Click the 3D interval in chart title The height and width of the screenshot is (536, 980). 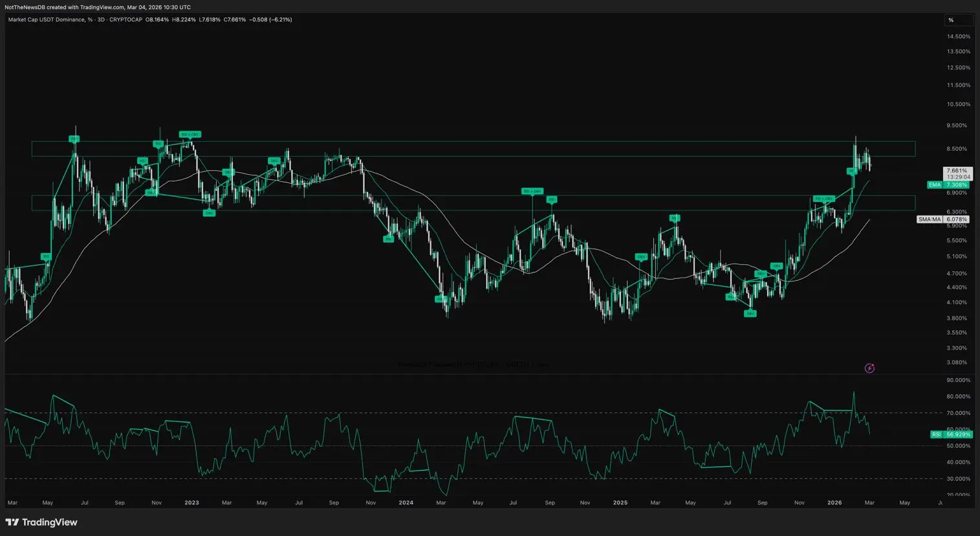pos(102,20)
